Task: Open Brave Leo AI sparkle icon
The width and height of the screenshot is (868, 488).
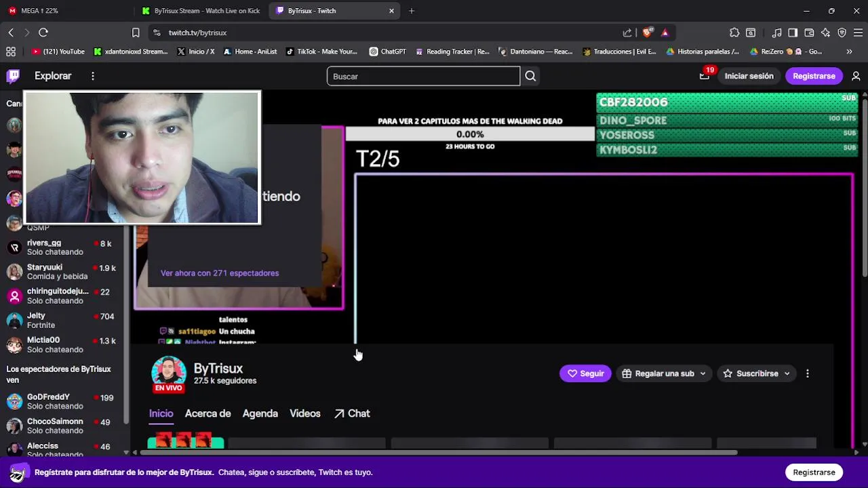Action: coord(825,33)
